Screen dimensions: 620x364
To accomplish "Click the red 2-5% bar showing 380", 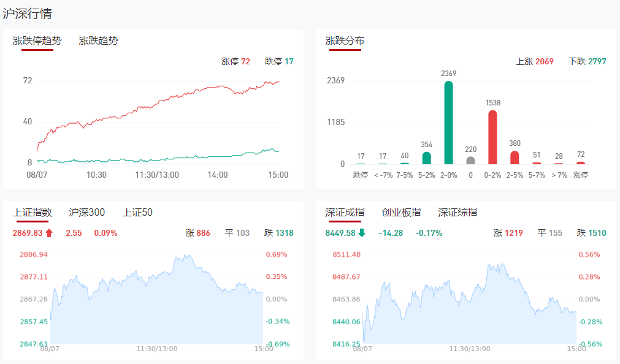I will point(515,157).
